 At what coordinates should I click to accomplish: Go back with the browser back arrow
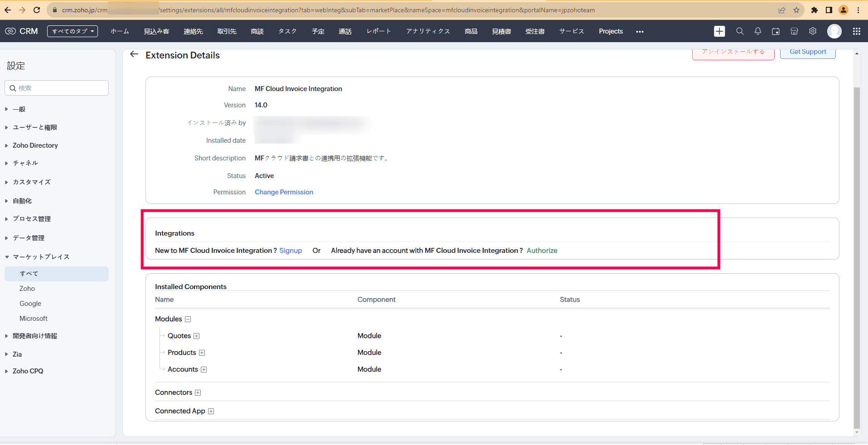click(8, 10)
